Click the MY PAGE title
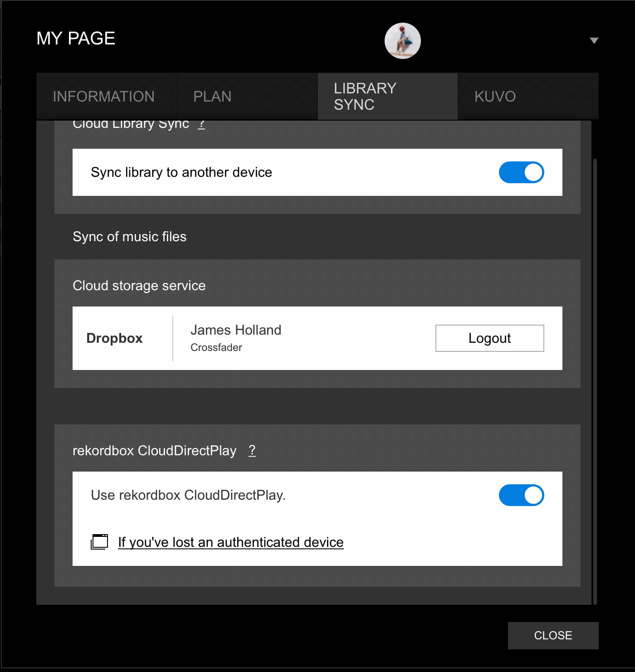Viewport: 635px width, 672px height. point(76,39)
